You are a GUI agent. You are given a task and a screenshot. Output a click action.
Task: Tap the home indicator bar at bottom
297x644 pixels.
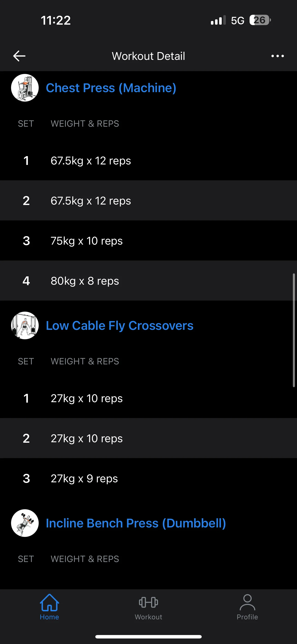point(148,636)
